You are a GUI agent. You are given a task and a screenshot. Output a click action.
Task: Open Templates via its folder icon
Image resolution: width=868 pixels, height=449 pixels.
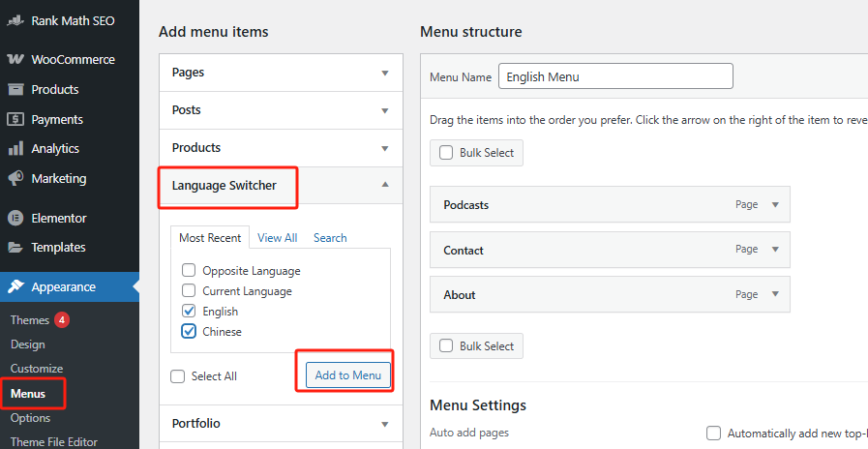tap(15, 248)
